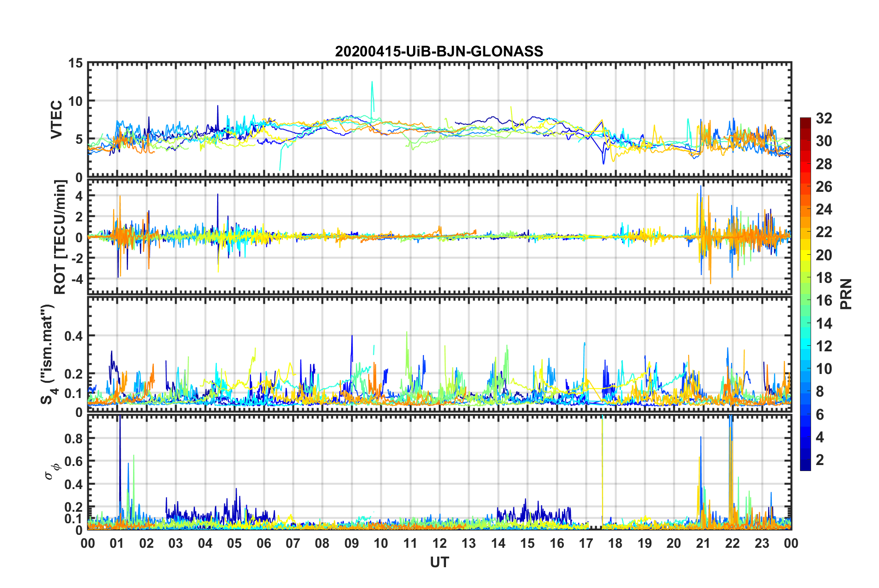Click x-axis tick label 06

263,543
